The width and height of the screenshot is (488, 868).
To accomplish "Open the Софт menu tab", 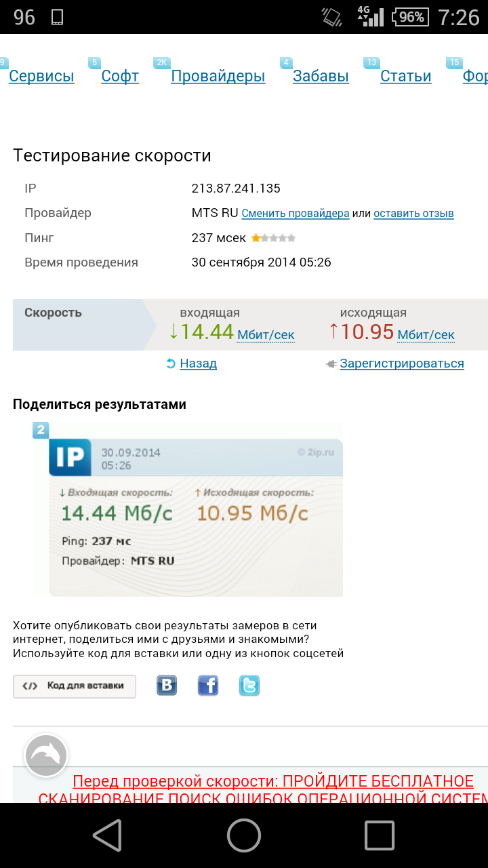I will [x=120, y=77].
